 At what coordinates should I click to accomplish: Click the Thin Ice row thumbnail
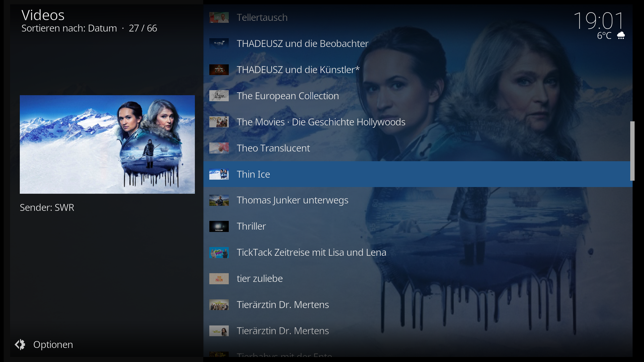219,174
